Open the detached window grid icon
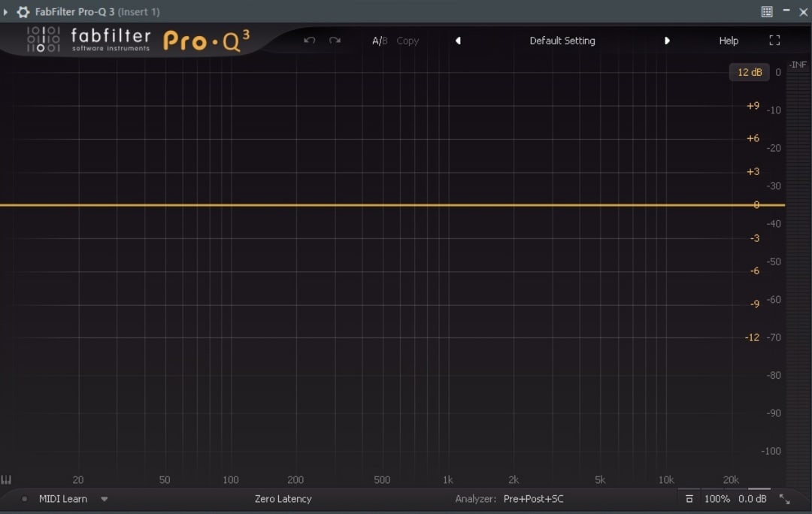 click(x=767, y=11)
